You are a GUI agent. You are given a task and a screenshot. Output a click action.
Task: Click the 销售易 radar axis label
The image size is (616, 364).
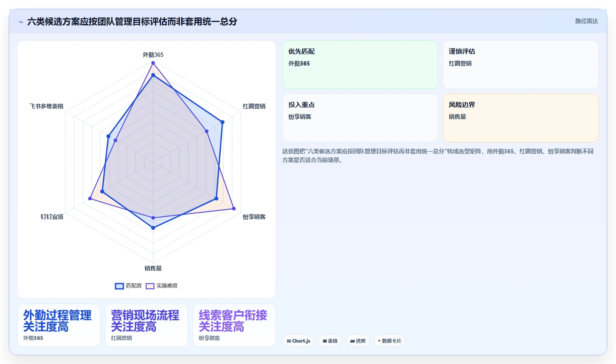coord(153,268)
